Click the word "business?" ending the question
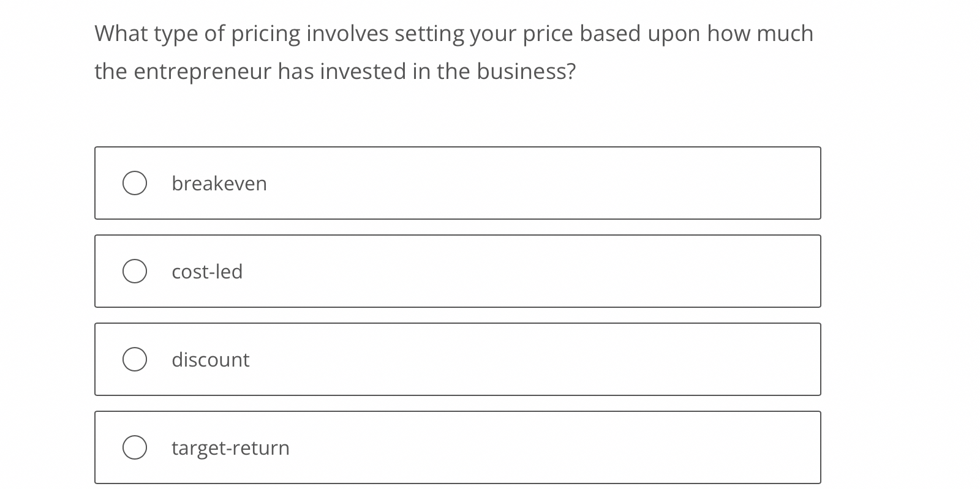 [x=526, y=72]
